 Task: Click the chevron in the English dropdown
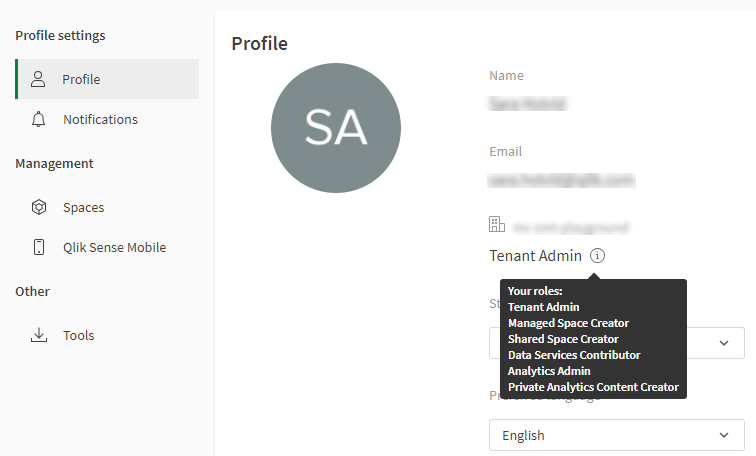click(x=725, y=436)
